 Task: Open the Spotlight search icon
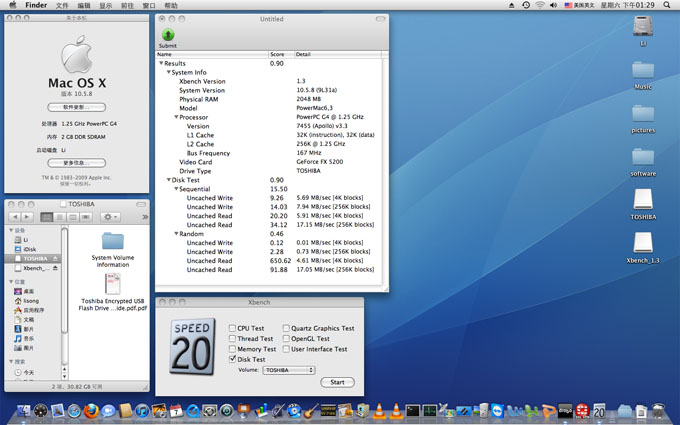(667, 5)
